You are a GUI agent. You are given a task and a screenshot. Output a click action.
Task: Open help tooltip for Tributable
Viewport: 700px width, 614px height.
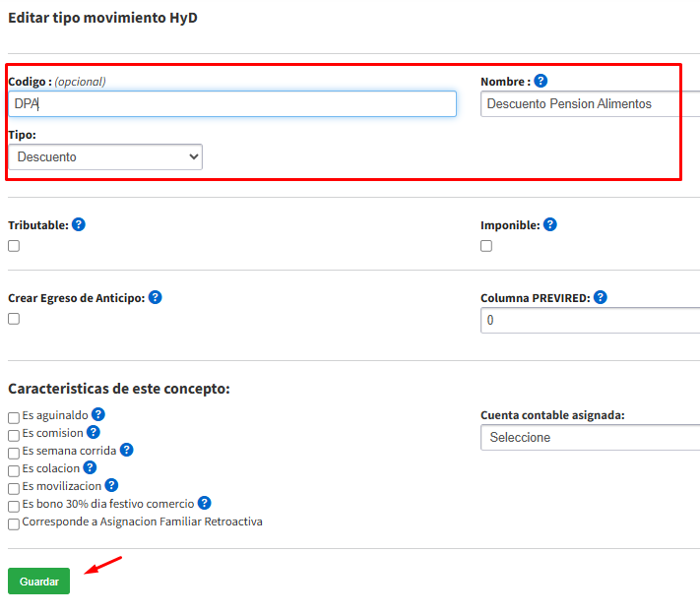click(x=79, y=224)
